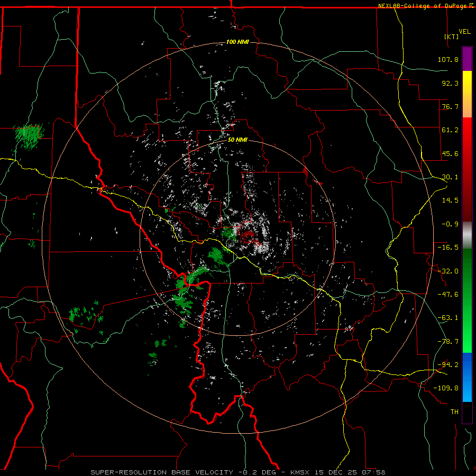Select the -63.1 legend value
The width and height of the screenshot is (476, 476).
click(x=448, y=318)
